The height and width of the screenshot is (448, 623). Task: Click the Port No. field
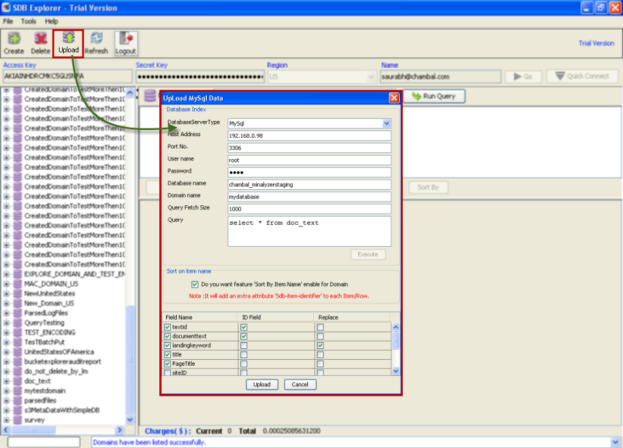click(309, 148)
